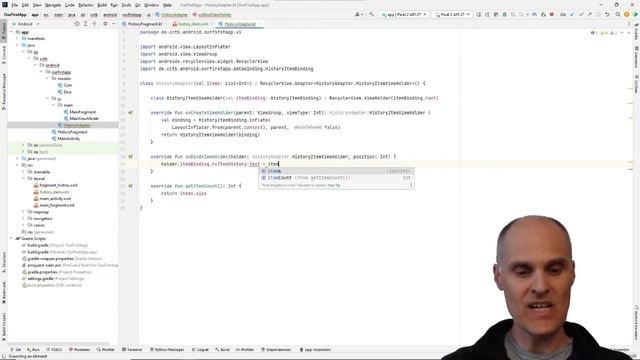Click the Undo arrow icon in toolbar
The image size is (640, 360).
point(607,14)
